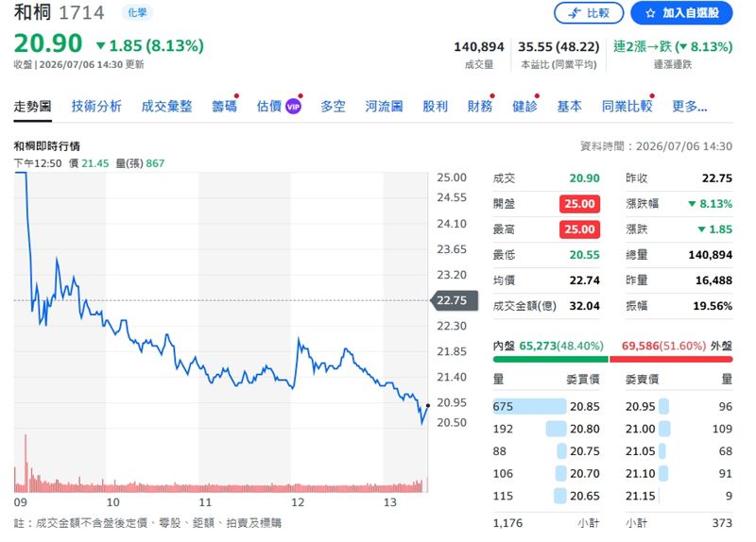The width and height of the screenshot is (756, 542).
Task: Open the 同業比較 tab
Action: [627, 106]
